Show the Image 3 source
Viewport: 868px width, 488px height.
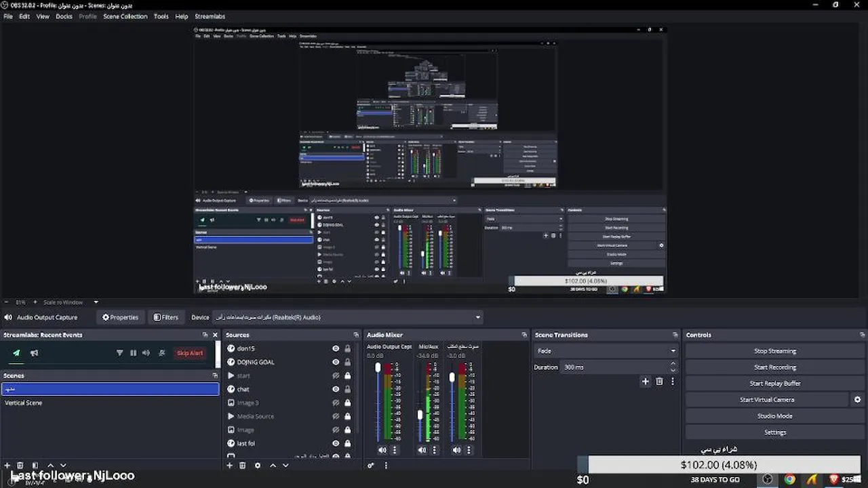[336, 403]
